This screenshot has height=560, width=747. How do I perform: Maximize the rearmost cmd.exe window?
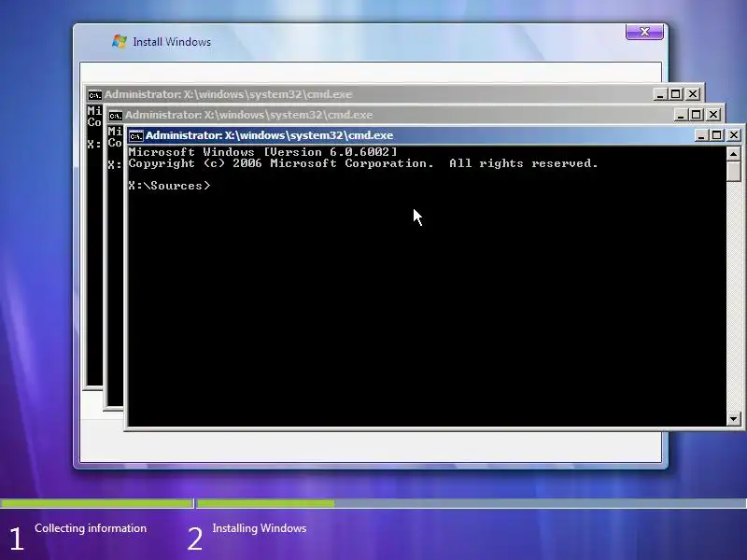pyautogui.click(x=675, y=94)
